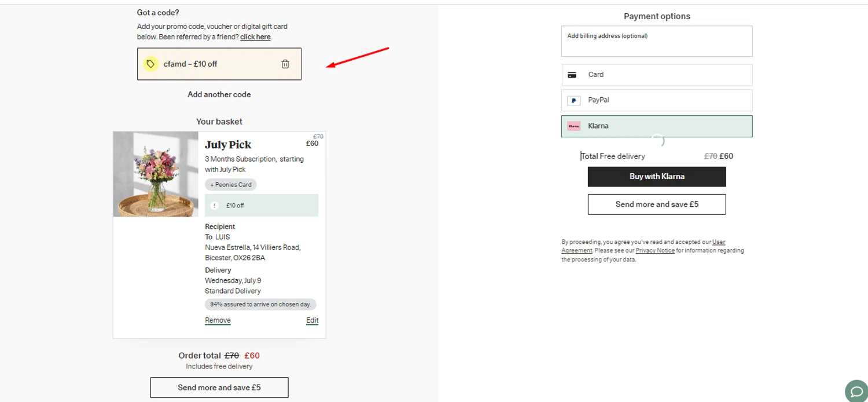Screen dimensions: 868x402
Task: Click the PayPal logo icon
Action: (573, 100)
